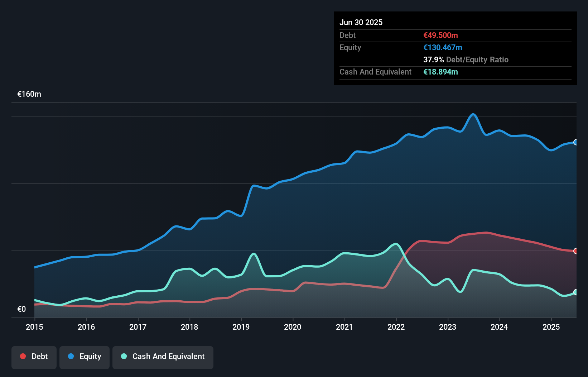Click the teal Cash And Equivalent dot icon

[x=123, y=356]
